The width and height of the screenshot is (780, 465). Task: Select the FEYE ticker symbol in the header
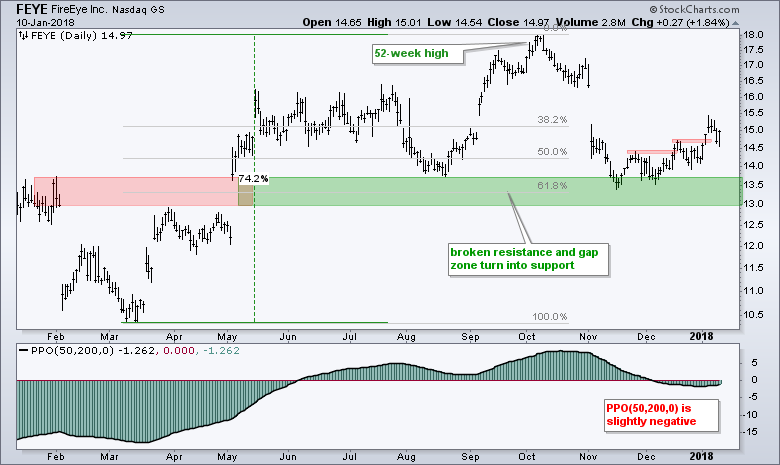32,9
